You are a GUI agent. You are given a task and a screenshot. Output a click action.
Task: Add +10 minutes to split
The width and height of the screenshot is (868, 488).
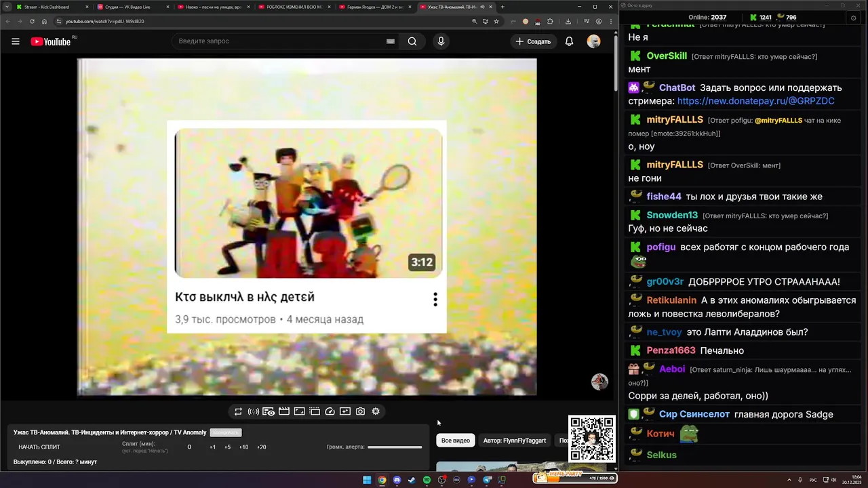click(243, 447)
